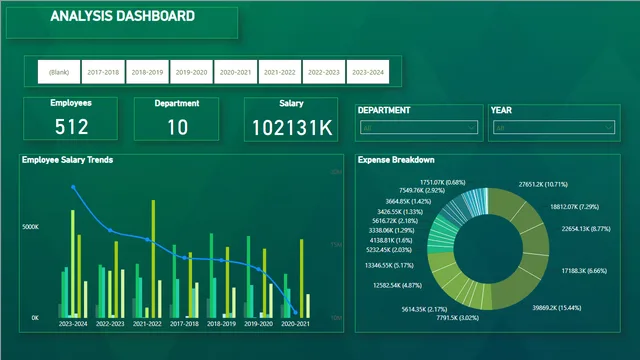640x360 pixels.
Task: Click the 3338.06K (1.29%) donut label
Action: [391, 231]
